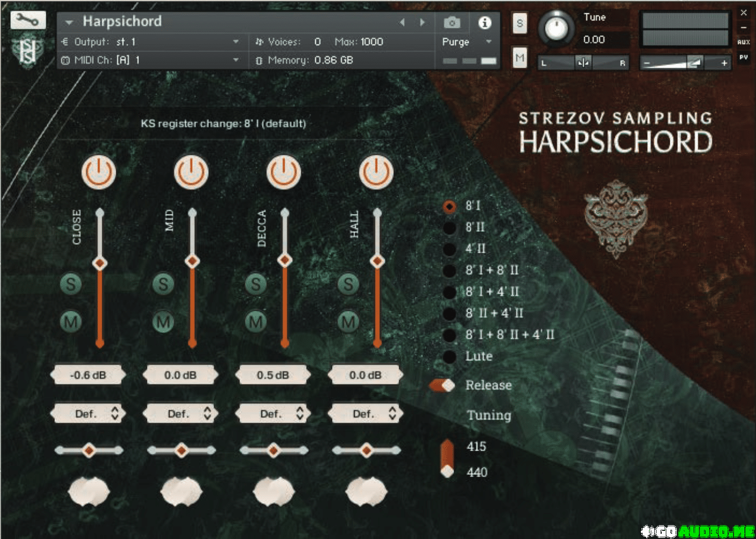Screen dimensions: 756x539
Task: Toggle the HALL mic power button
Action: click(x=377, y=172)
